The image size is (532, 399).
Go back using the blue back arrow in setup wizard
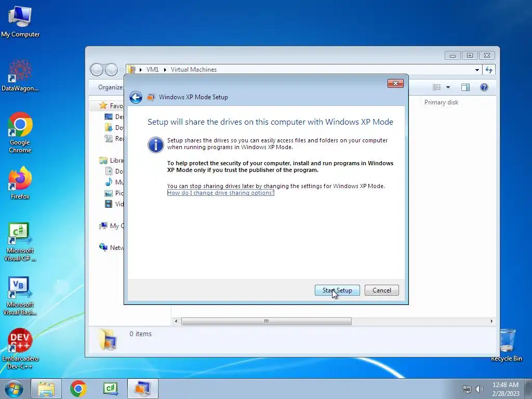136,97
